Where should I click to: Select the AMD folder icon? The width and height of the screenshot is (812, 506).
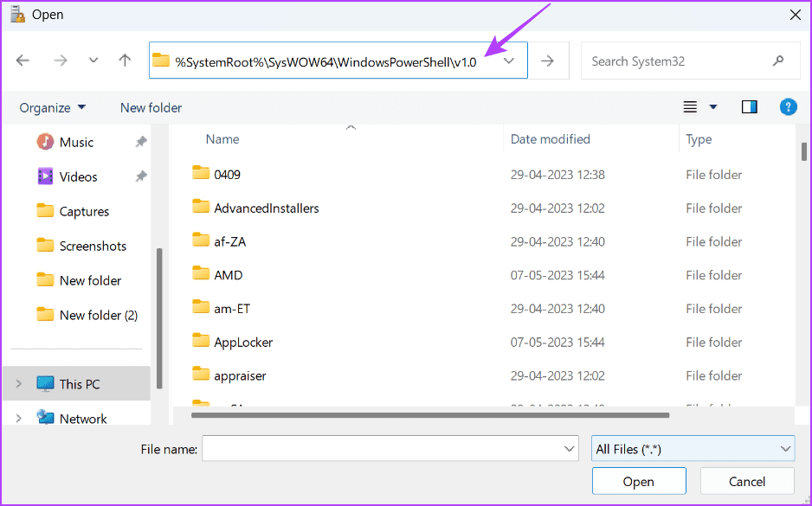pyautogui.click(x=201, y=273)
